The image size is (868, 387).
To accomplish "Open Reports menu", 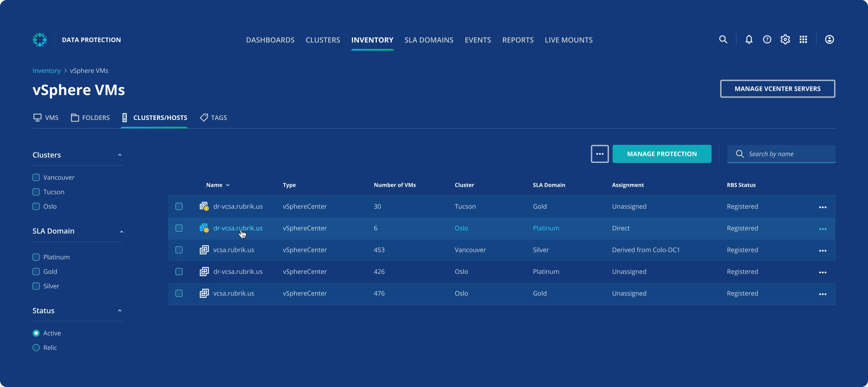I will [518, 40].
